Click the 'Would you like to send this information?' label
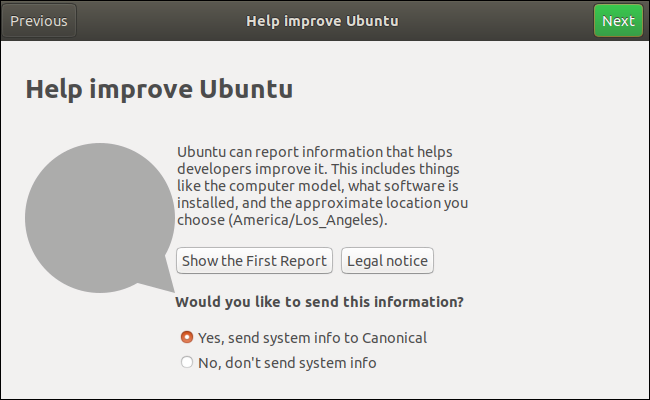Image resolution: width=650 pixels, height=400 pixels. (319, 301)
